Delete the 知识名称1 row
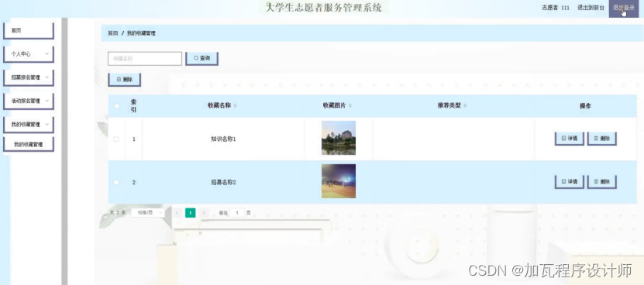The height and width of the screenshot is (285, 644). pos(601,139)
